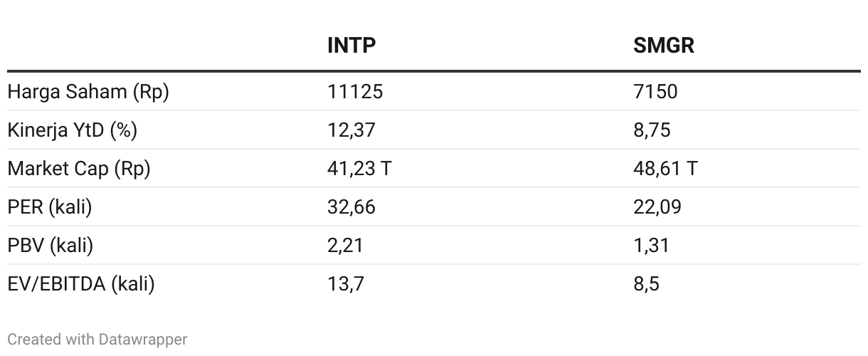The width and height of the screenshot is (868, 356).
Task: Select the PER (kali) row label
Action: tap(50, 207)
